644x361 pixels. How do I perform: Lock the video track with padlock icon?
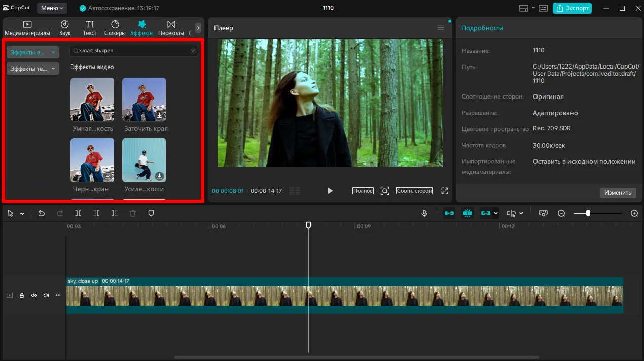click(22, 296)
